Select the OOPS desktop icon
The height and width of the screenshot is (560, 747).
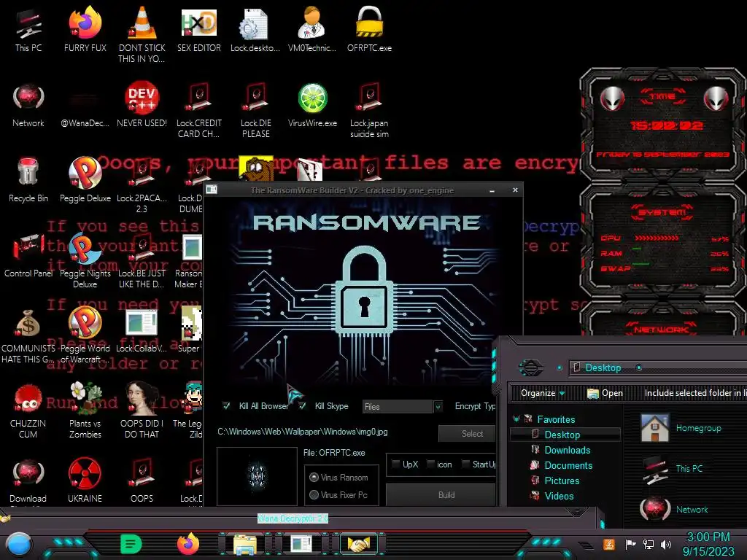(142, 480)
